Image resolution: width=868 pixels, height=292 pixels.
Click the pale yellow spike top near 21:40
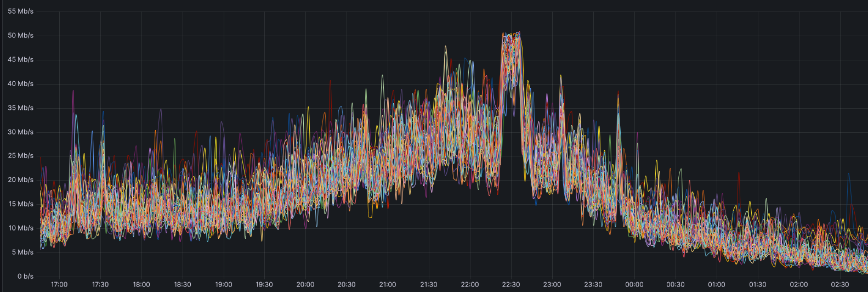pos(446,47)
